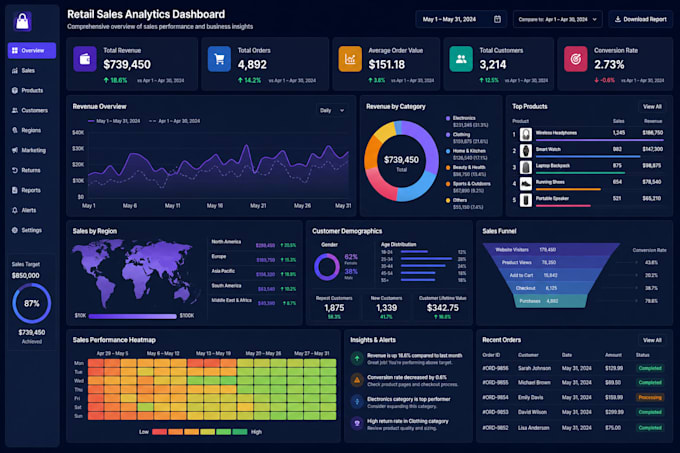The height and width of the screenshot is (453, 680).
Task: Click the shopping bag logo icon
Action: (x=23, y=21)
